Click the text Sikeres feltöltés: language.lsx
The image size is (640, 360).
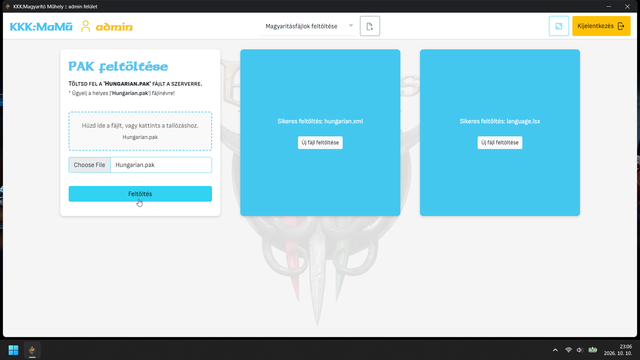(x=500, y=121)
